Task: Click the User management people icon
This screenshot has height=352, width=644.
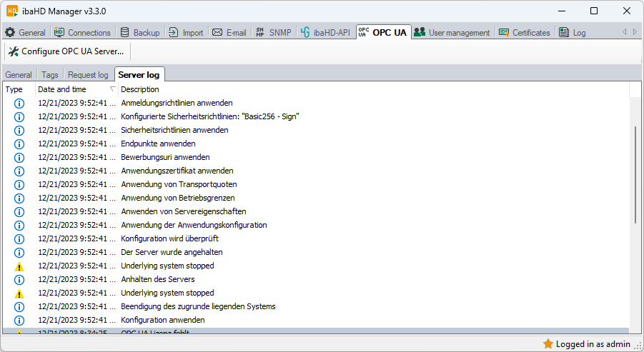Action: tap(420, 33)
